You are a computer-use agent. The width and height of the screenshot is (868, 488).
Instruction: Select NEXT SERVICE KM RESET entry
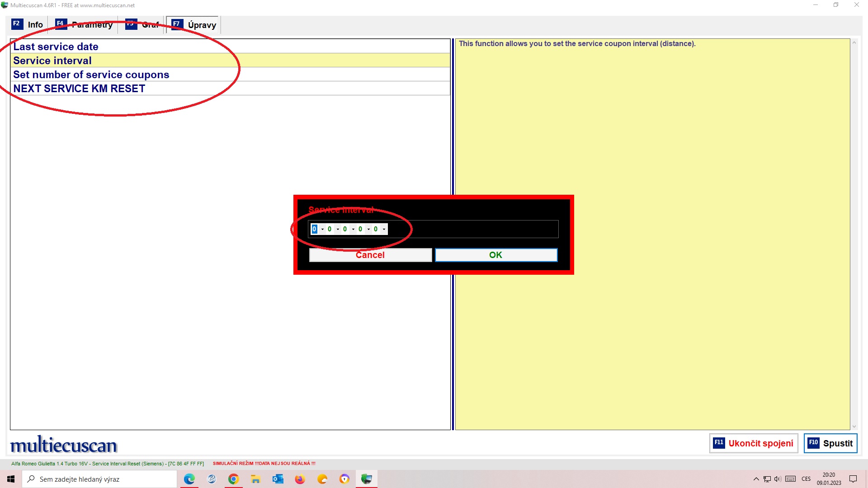(79, 89)
